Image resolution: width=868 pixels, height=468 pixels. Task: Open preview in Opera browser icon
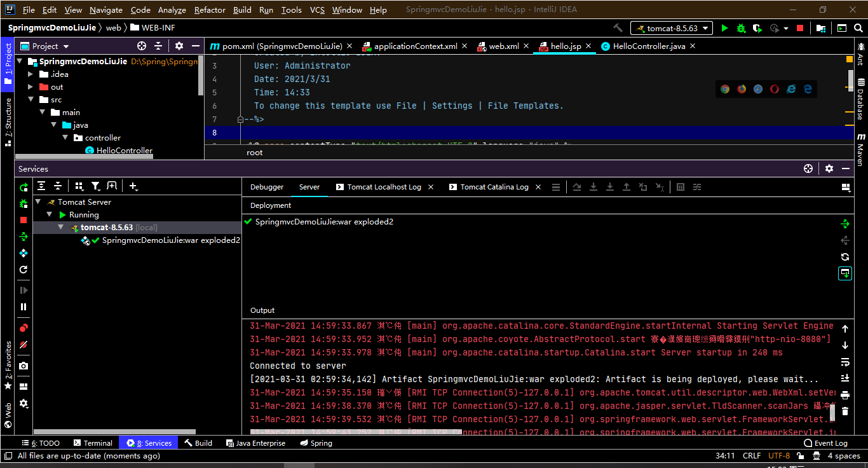[x=775, y=89]
